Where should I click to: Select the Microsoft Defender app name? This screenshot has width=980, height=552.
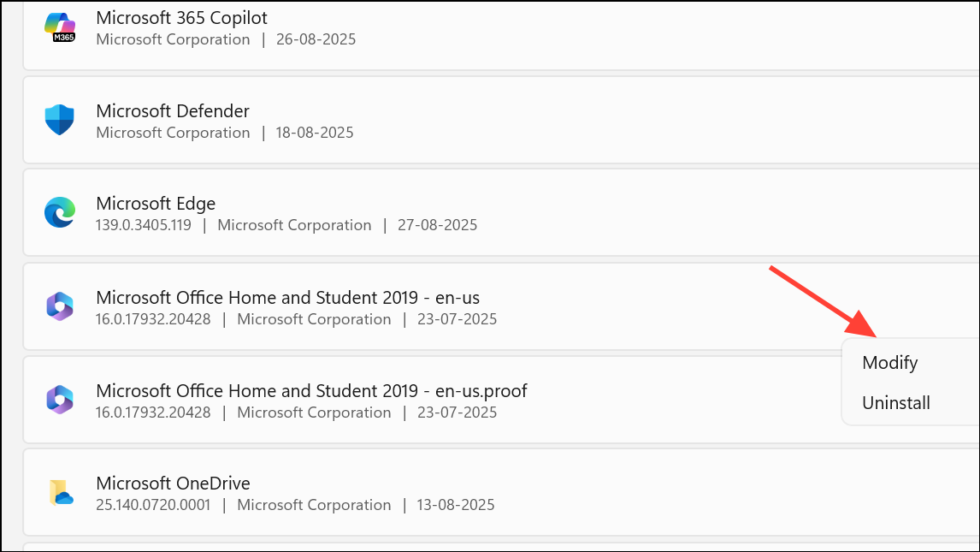point(173,111)
